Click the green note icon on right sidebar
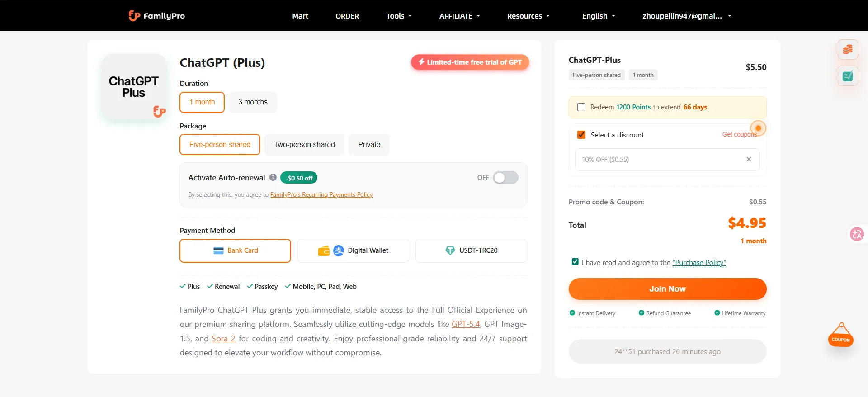Image resolution: width=868 pixels, height=397 pixels. (848, 76)
